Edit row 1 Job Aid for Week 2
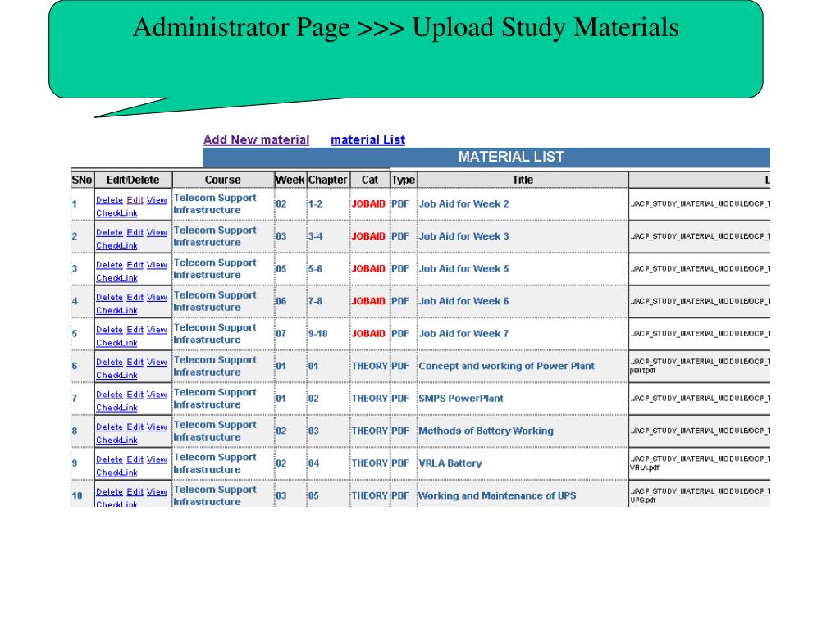 click(x=135, y=200)
